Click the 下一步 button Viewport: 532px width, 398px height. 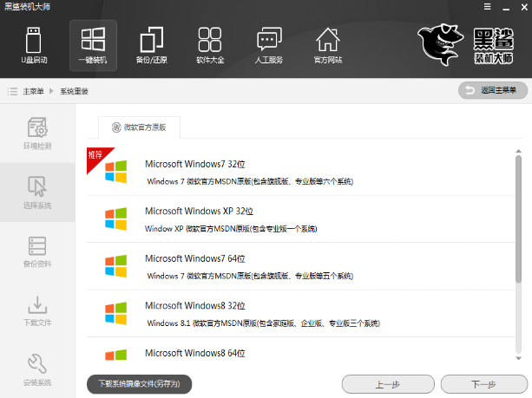pos(483,384)
